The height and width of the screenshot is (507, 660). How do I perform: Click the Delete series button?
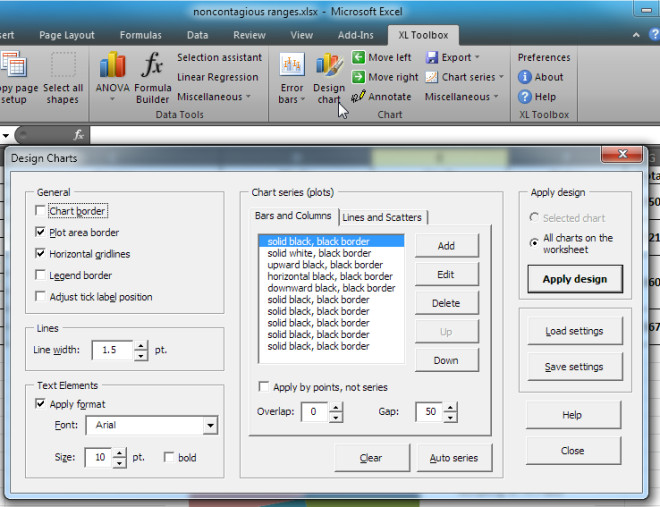447,303
